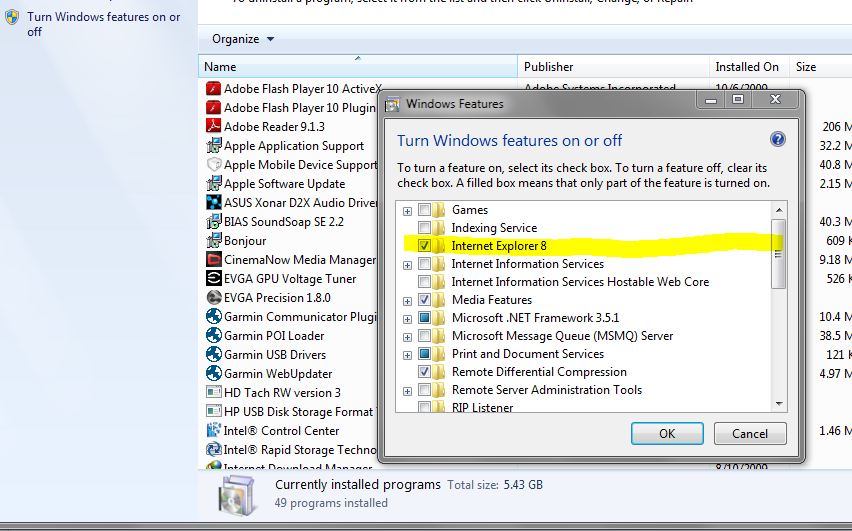The width and height of the screenshot is (852, 531).
Task: Enable Internet Information Services checkbox
Action: coord(424,264)
